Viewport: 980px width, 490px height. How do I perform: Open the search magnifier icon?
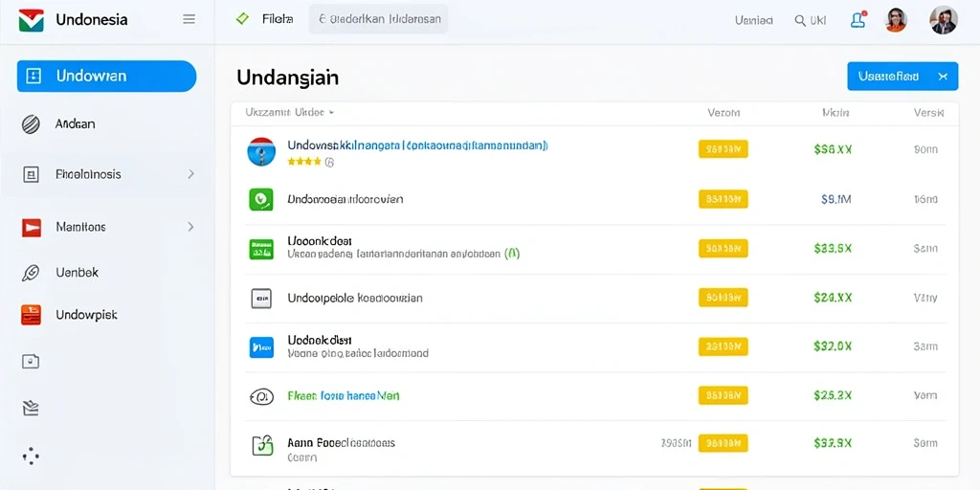[799, 21]
